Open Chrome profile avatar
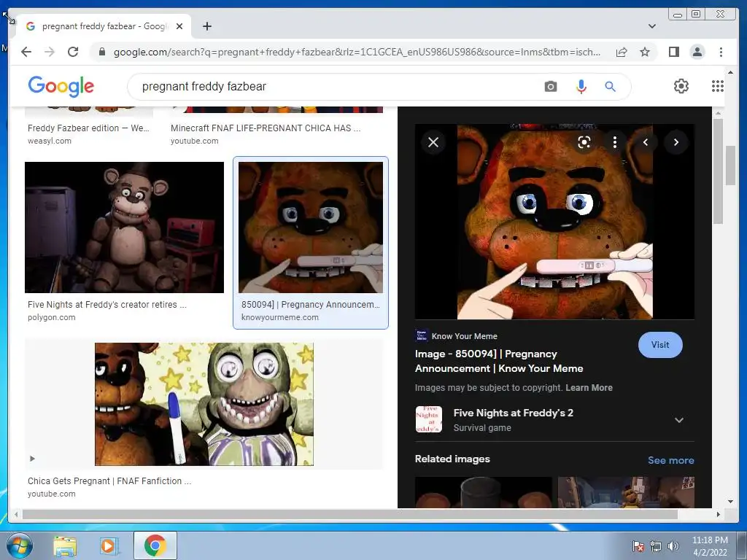747x560 pixels. [x=697, y=52]
